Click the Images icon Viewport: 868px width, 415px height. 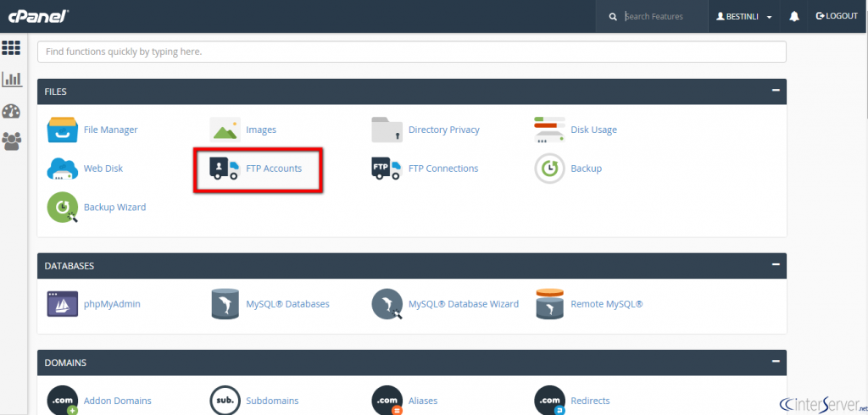tap(225, 130)
